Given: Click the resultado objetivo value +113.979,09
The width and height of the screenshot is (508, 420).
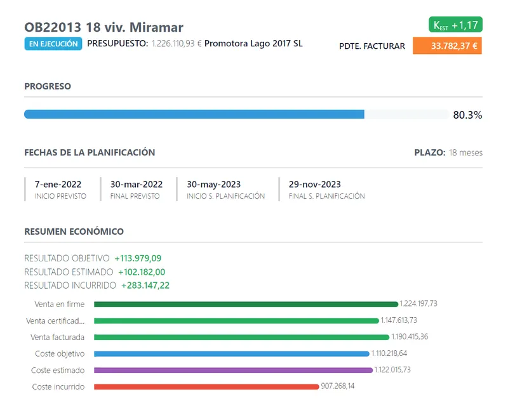Looking at the screenshot, I should (138, 258).
